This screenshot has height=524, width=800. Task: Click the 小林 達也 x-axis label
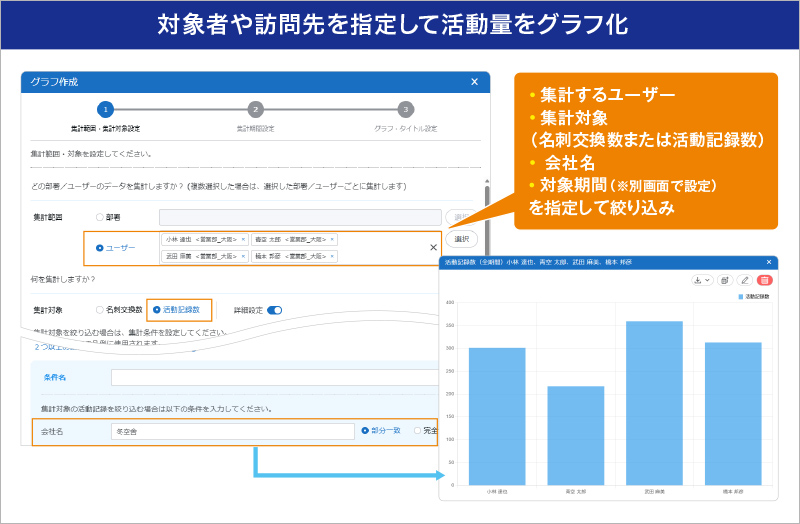(x=497, y=492)
